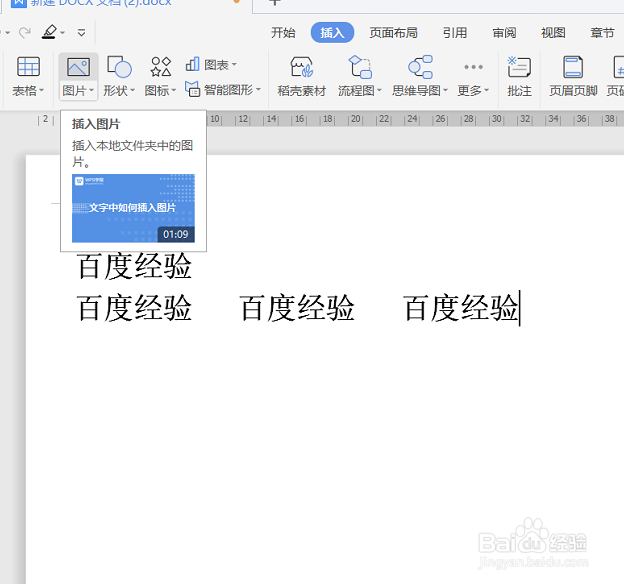Viewport: 624px width, 584px height.
Task: Click the Icons (图标) gallery icon
Action: pyautogui.click(x=160, y=66)
